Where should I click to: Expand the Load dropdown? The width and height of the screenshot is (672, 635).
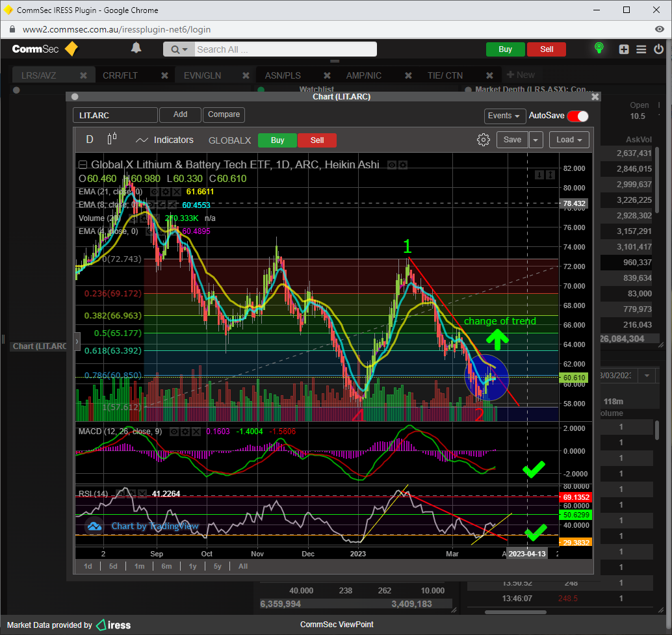click(x=569, y=140)
